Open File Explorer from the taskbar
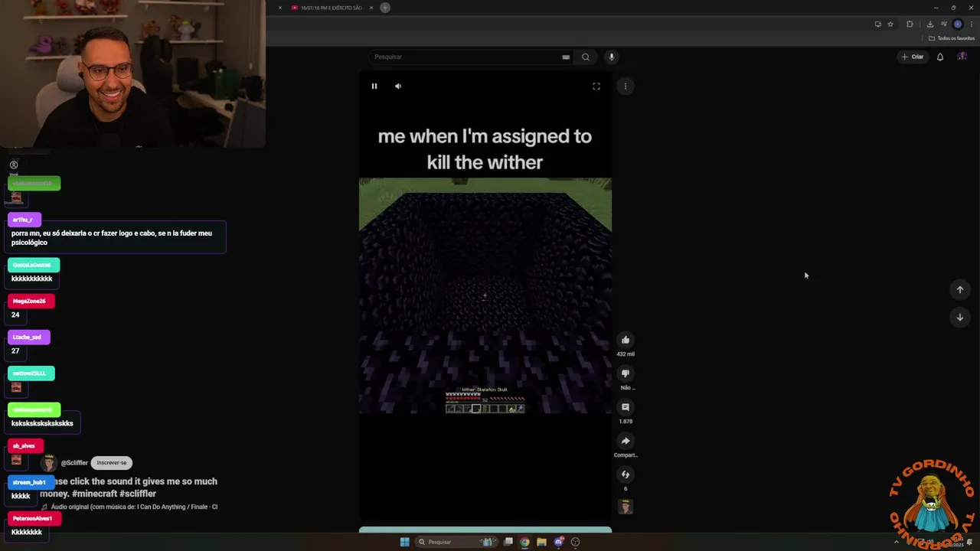The height and width of the screenshot is (551, 980). click(541, 542)
